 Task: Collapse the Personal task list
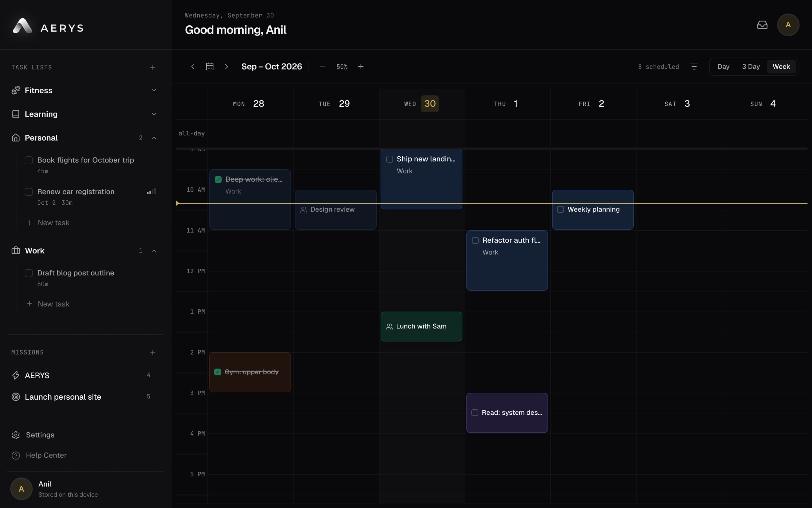tap(154, 138)
